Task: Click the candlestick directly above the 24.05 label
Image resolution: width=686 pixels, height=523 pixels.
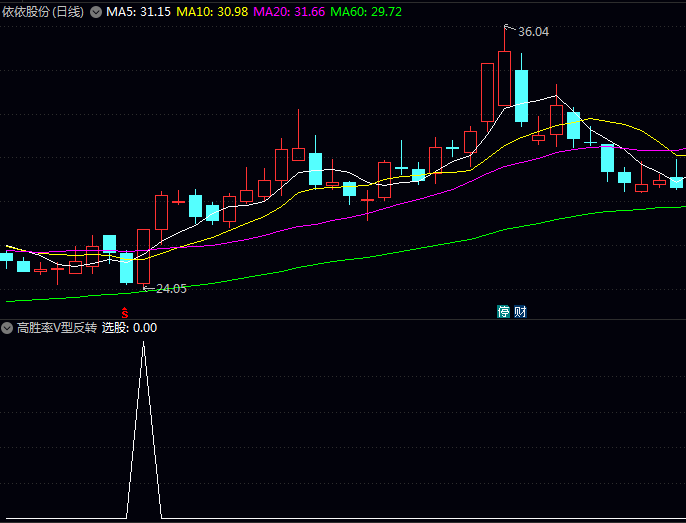Action: pos(143,255)
